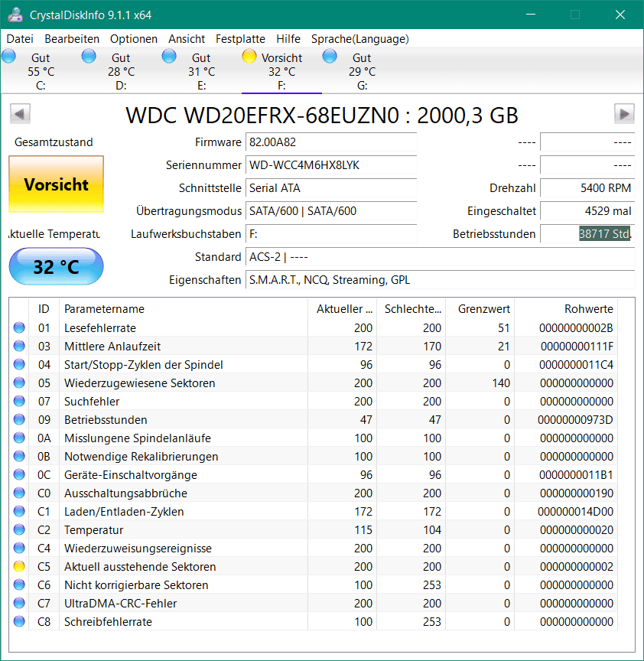Click the yellow Vorsicht health status button

click(x=57, y=184)
